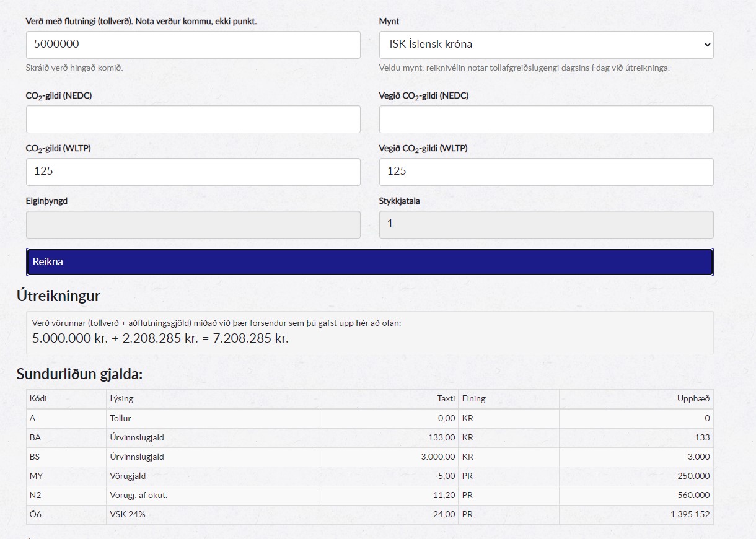This screenshot has width=756, height=539.
Task: Click the Vörugj. af ökut. row description
Action: [x=139, y=496]
